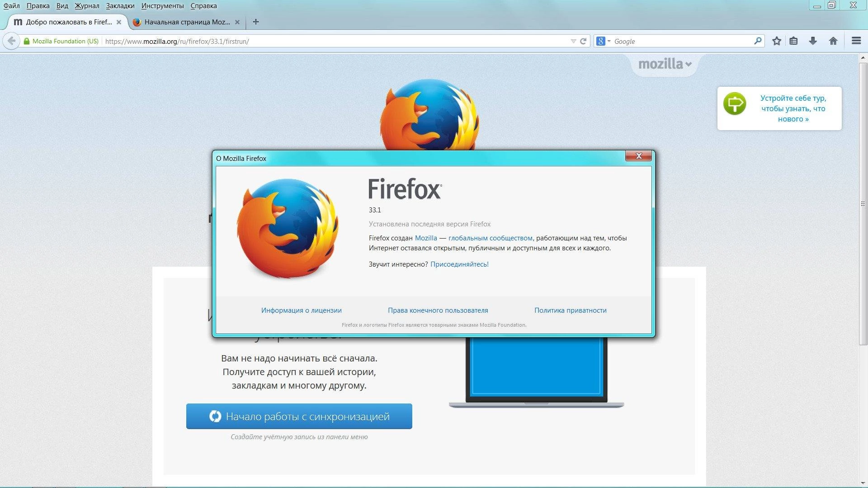
Task: Go to home page with house icon
Action: 833,41
